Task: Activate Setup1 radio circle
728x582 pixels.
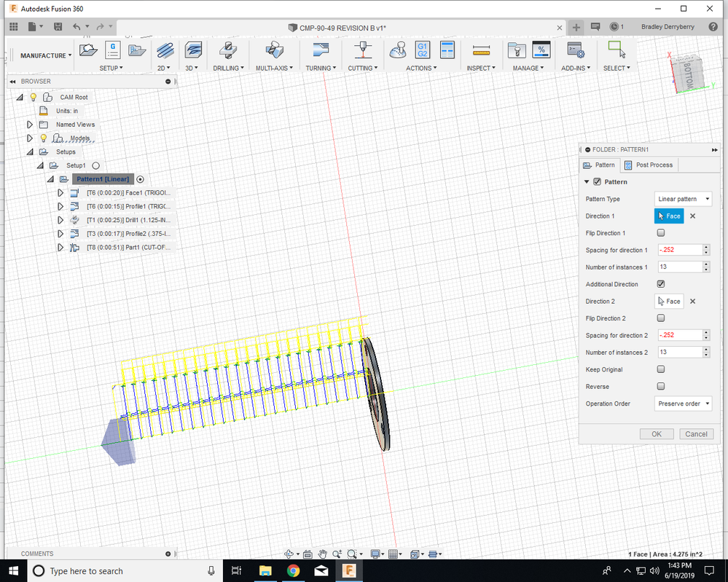Action: tap(95, 165)
